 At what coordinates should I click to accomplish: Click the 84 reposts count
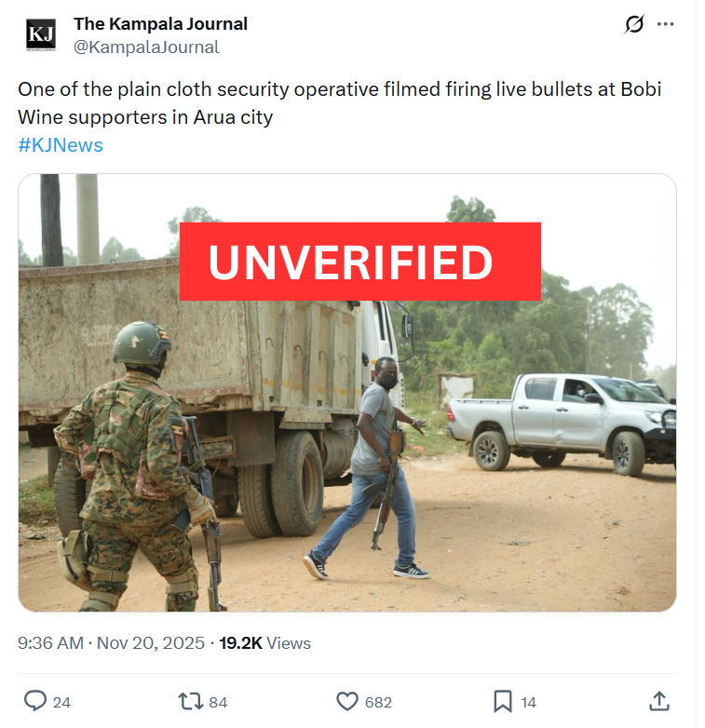(x=218, y=702)
